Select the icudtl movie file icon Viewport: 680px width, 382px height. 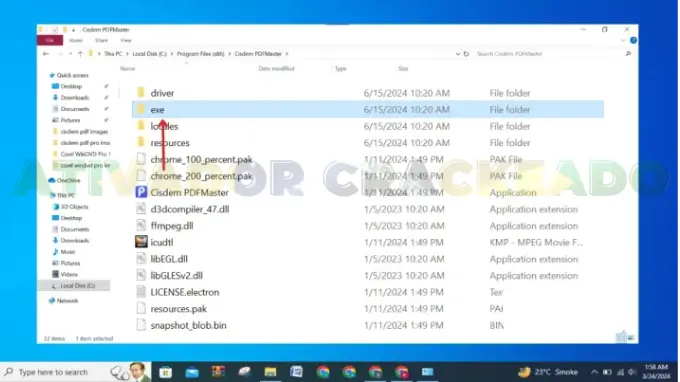141,242
